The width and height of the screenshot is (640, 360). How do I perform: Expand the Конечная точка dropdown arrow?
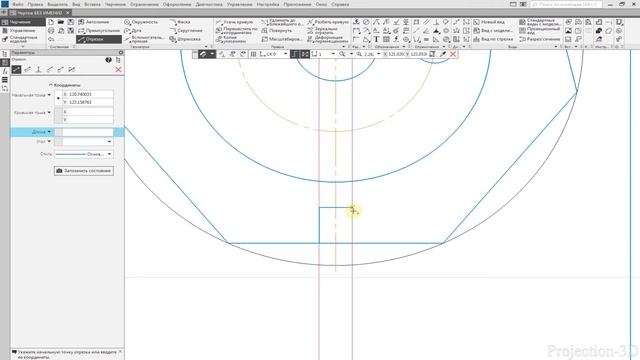tap(49, 112)
